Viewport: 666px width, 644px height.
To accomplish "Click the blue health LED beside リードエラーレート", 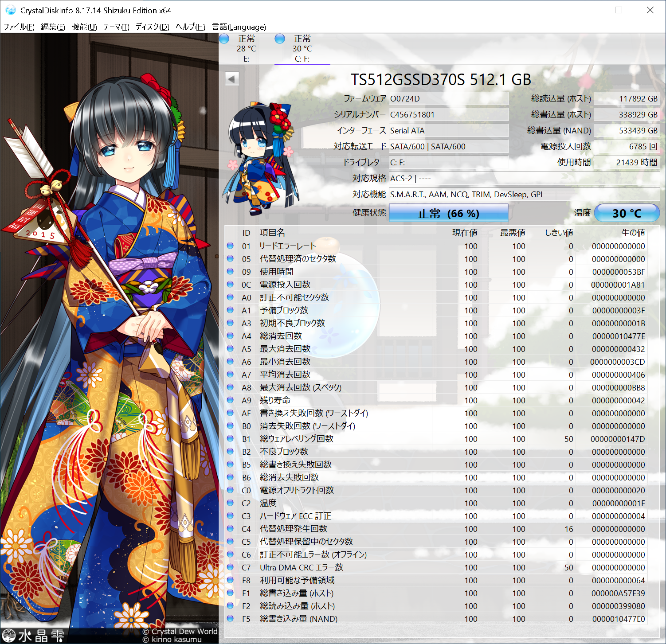I will tap(230, 246).
